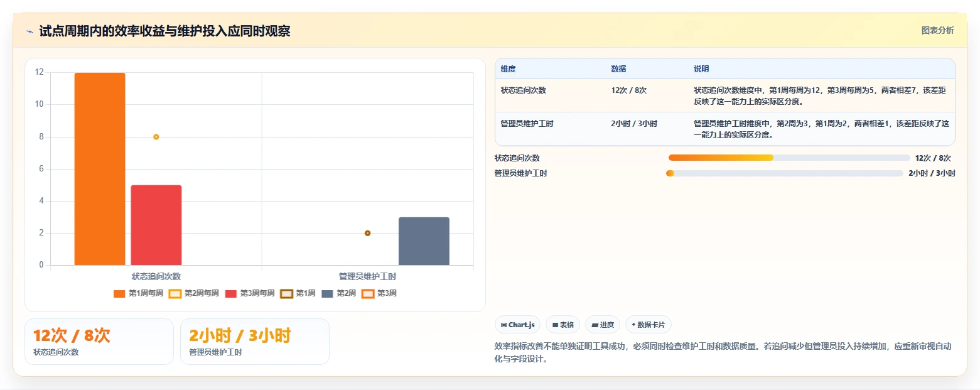Click the 进度 tag
This screenshot has height=390, width=980.
coord(603,325)
